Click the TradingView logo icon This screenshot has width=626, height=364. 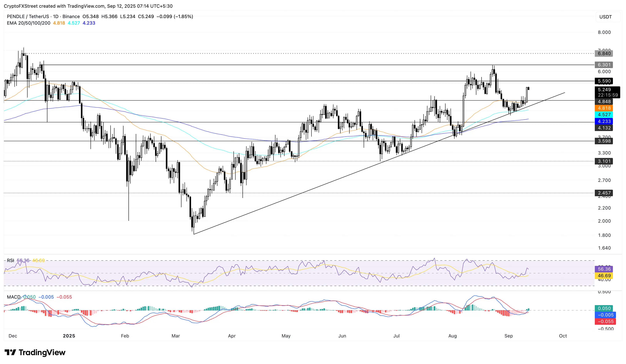pyautogui.click(x=10, y=352)
